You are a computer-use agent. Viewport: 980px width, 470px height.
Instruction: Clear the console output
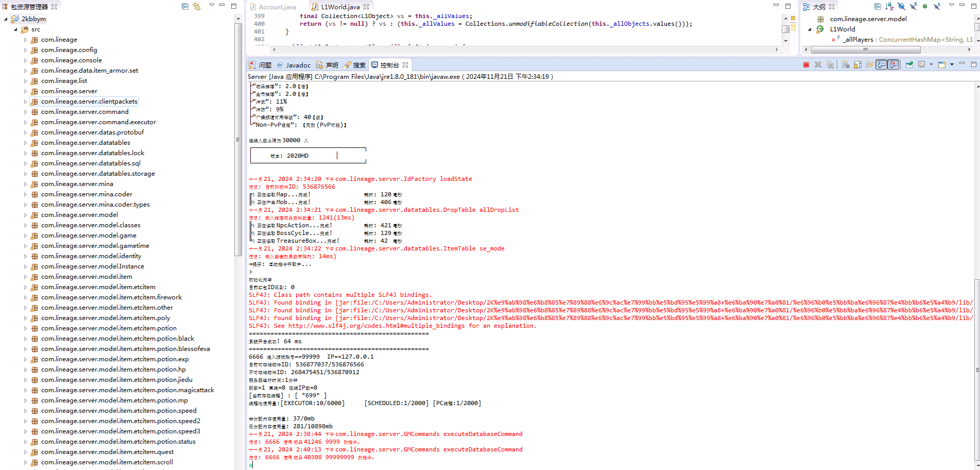click(846, 64)
